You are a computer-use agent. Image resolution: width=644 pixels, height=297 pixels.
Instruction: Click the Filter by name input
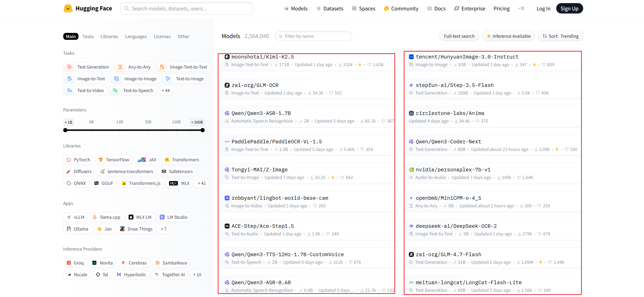point(314,36)
